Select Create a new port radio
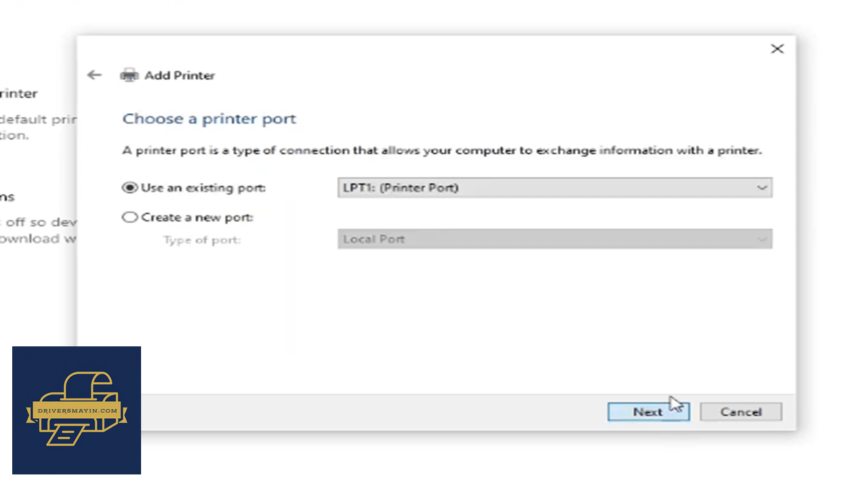868x488 pixels. (x=130, y=218)
